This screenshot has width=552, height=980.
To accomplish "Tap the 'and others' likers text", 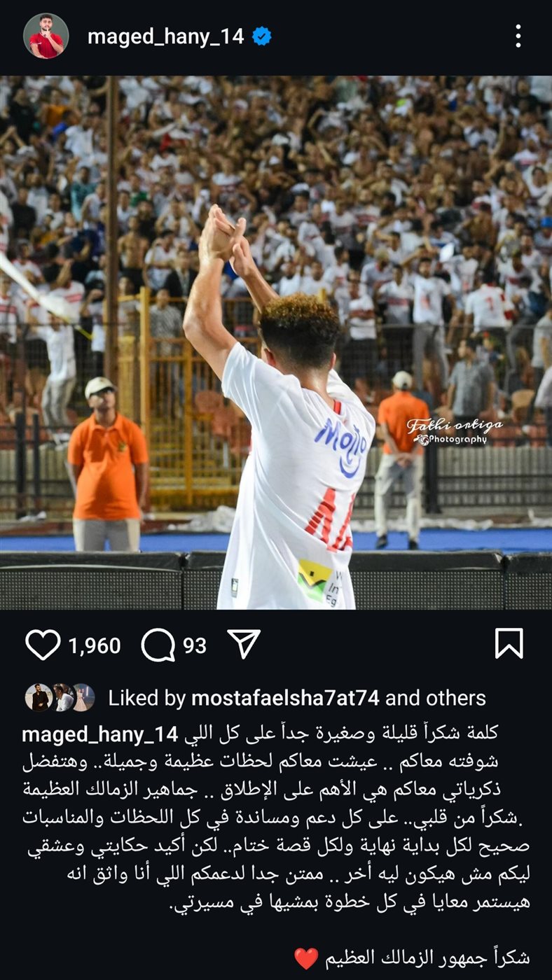I will (436, 698).
